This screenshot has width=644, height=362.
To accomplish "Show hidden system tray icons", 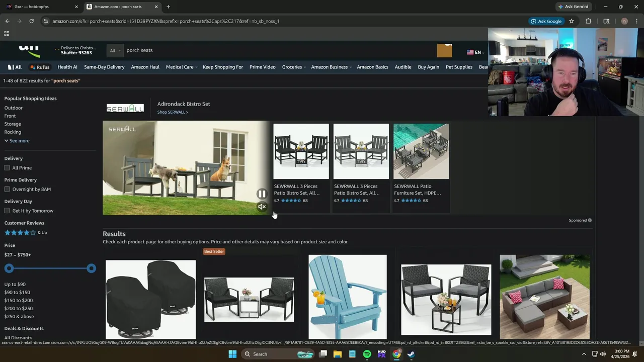I will [x=584, y=354].
